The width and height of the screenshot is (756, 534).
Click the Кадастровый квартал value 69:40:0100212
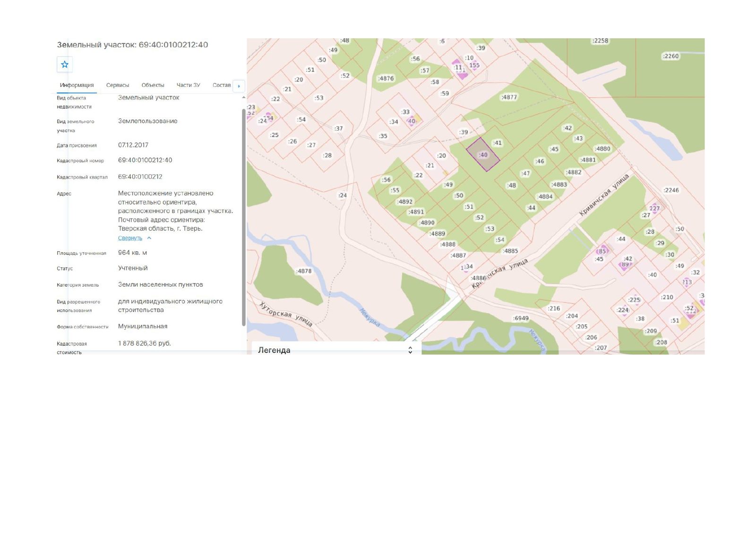[x=140, y=177]
